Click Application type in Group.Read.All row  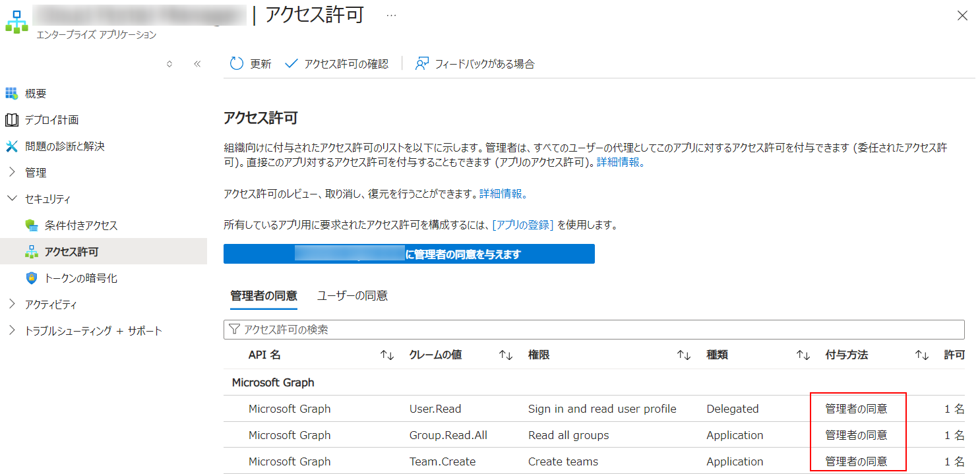735,435
